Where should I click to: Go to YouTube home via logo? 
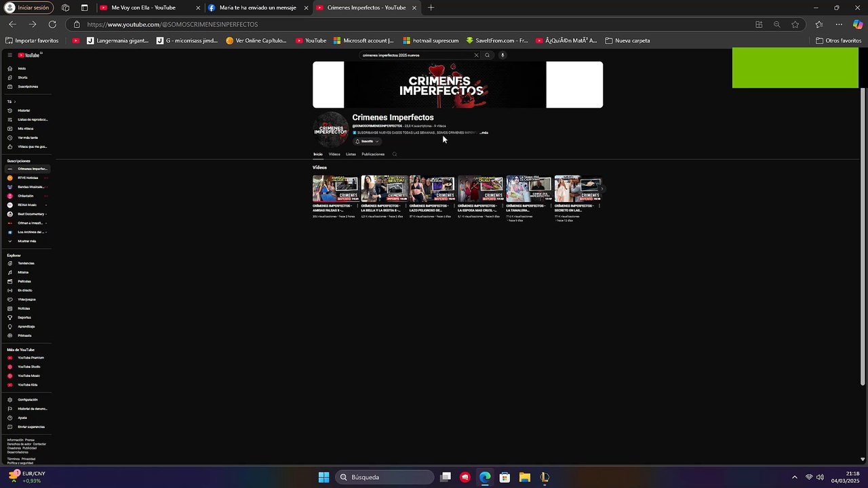(x=29, y=55)
